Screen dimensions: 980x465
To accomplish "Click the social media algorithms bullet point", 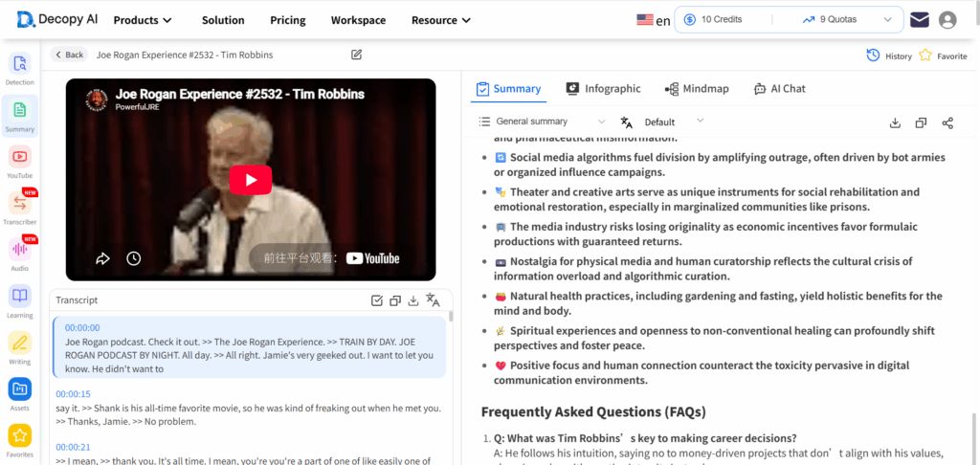I will point(720,165).
